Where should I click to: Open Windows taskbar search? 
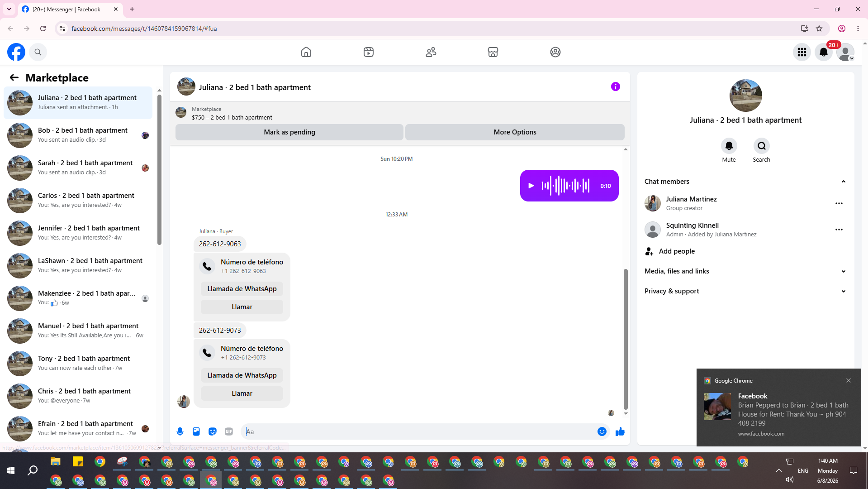33,471
